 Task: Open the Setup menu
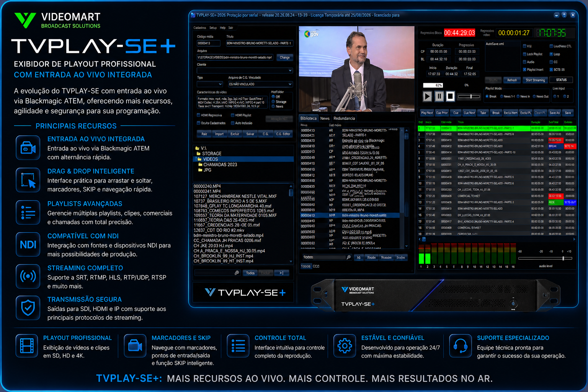213,28
